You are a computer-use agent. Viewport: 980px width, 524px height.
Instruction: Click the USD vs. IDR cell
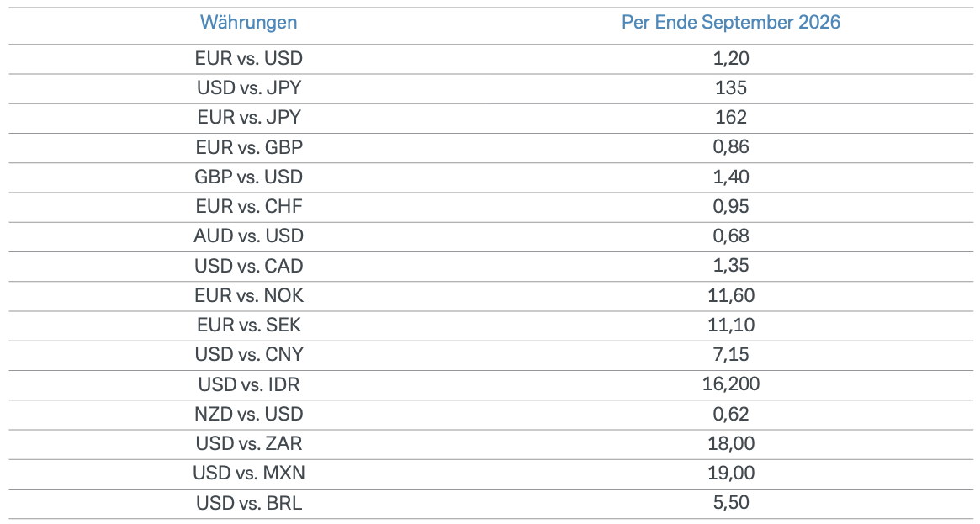click(248, 384)
